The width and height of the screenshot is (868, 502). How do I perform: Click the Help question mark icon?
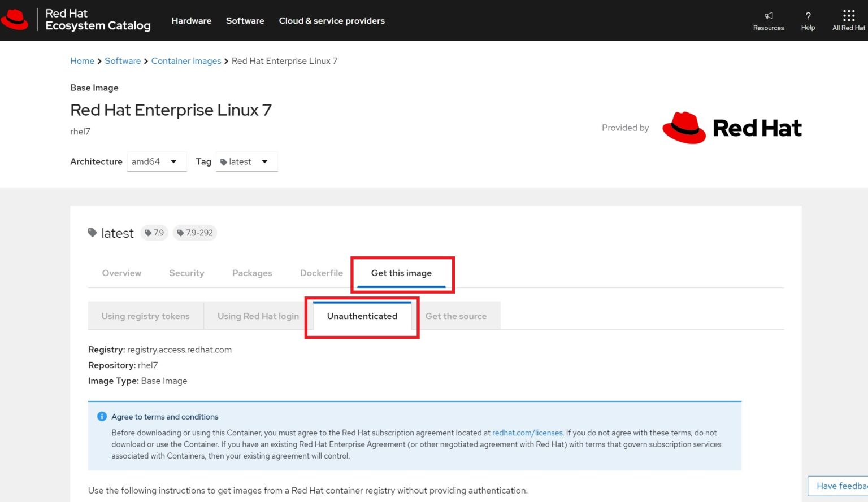tap(808, 16)
